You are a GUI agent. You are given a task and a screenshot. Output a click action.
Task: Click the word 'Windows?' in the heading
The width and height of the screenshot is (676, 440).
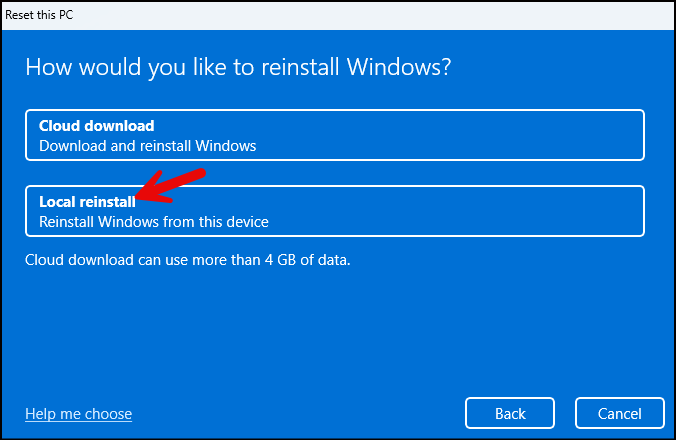399,67
